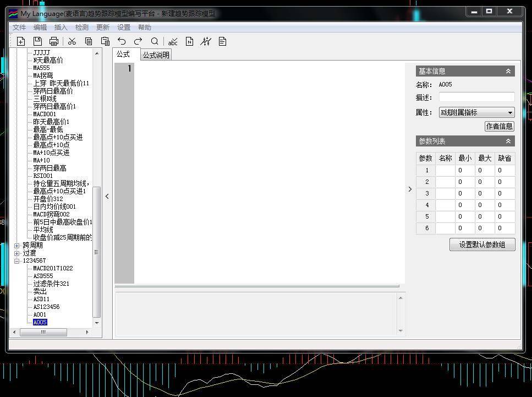Open the 检测 menu

(82, 28)
